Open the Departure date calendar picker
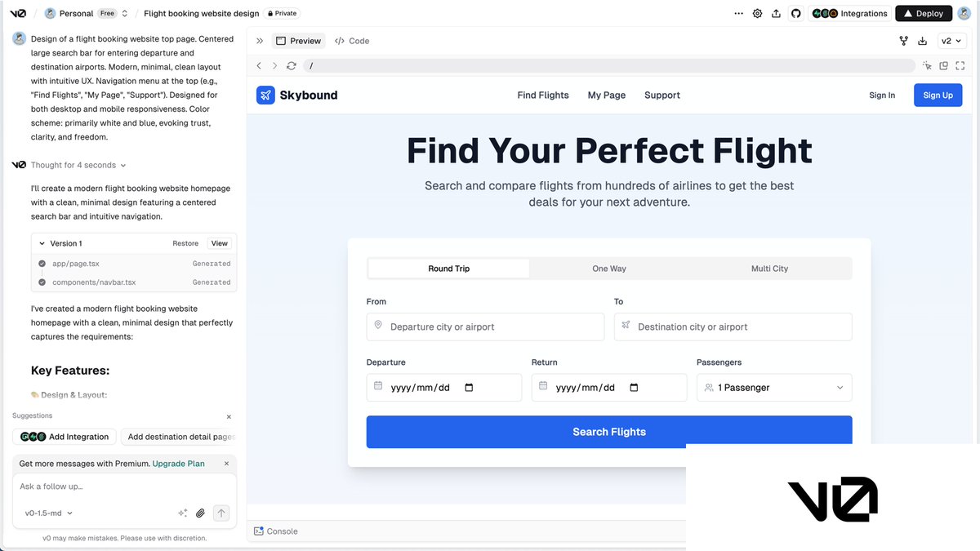The image size is (980, 551). click(469, 388)
